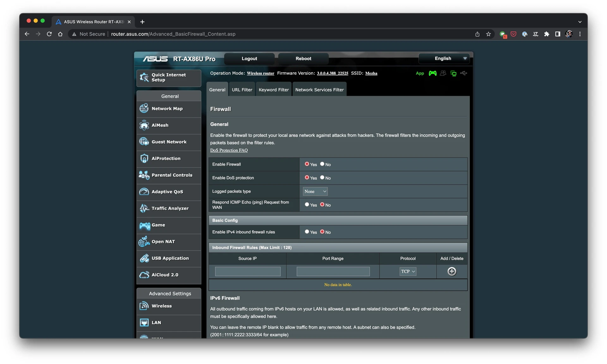Click the Logout button
The height and width of the screenshot is (364, 607).
tap(249, 58)
